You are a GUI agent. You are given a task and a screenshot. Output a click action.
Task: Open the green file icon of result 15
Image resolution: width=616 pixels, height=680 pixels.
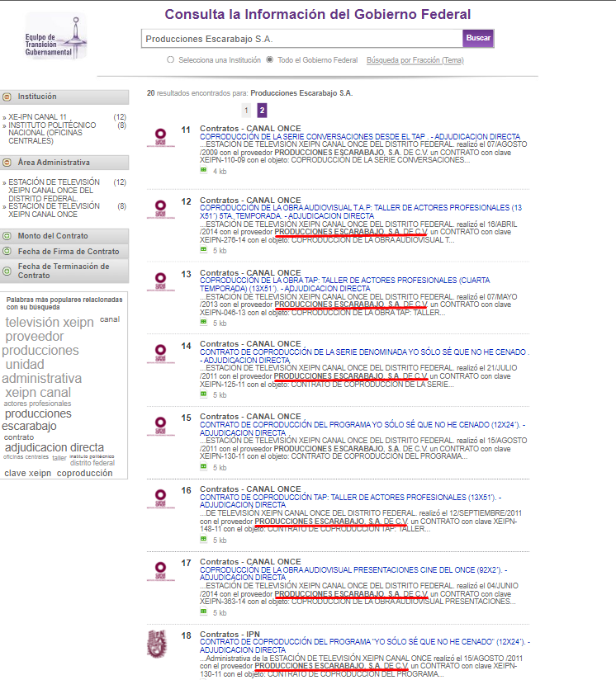(x=203, y=466)
